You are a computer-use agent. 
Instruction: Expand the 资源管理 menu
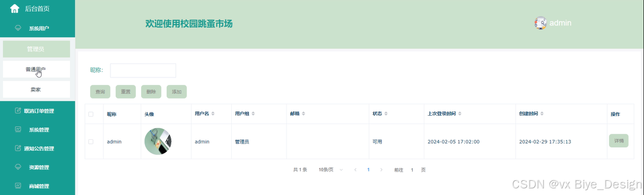click(37, 167)
